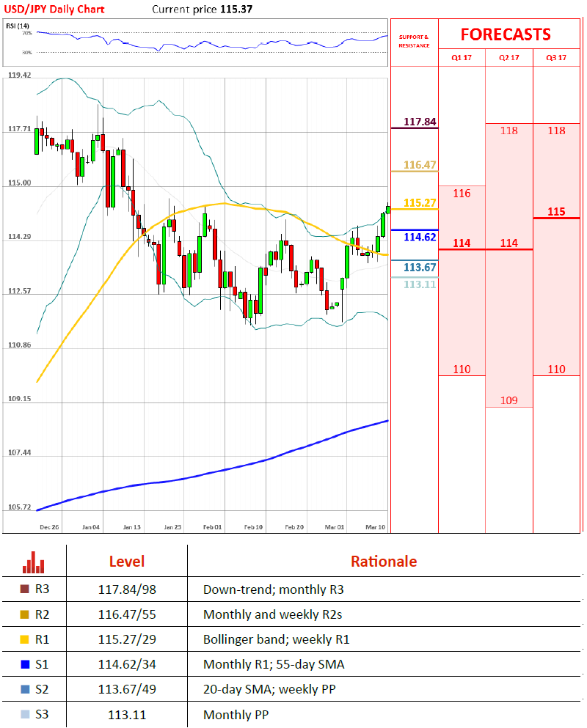Screen dimensions: 587x728
Task: Click the level cell 113.67/49
Action: tap(127, 689)
